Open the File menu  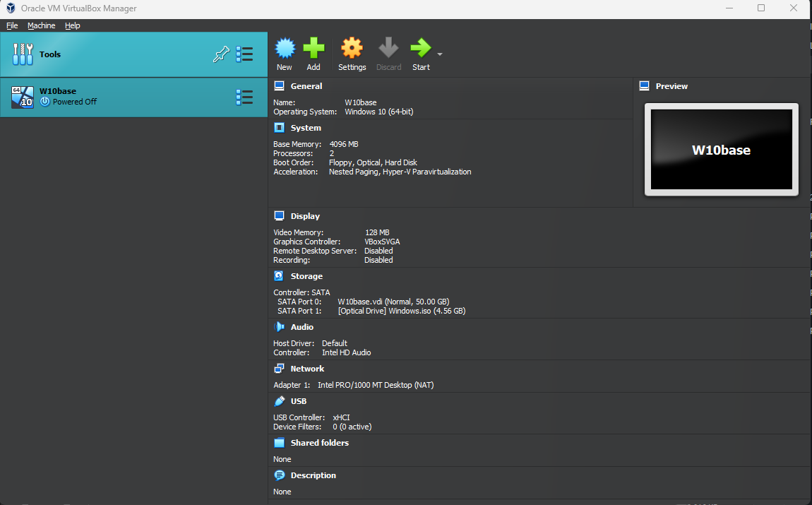[x=12, y=25]
